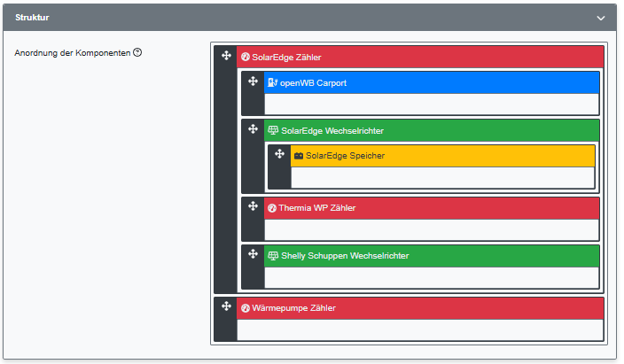This screenshot has height=364, width=624.
Task: Select the SolarEdge Wechselrichter label
Action: click(x=332, y=131)
